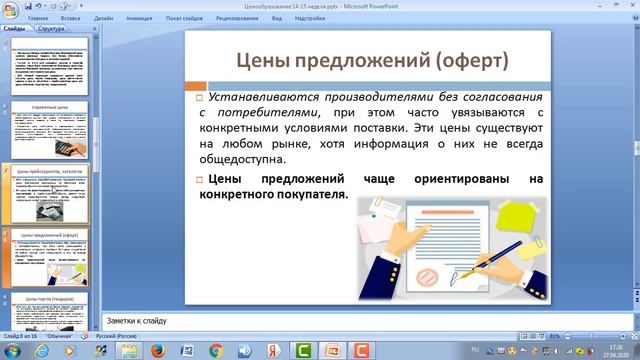Select the Справочные цены slide thumbnail
640x360 pixels.
tap(49, 130)
